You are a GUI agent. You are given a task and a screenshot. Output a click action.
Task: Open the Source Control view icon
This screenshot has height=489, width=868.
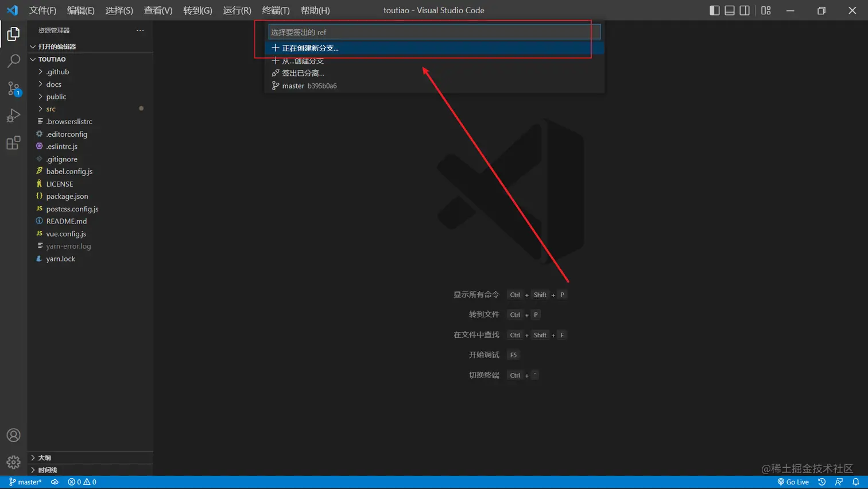tap(13, 88)
